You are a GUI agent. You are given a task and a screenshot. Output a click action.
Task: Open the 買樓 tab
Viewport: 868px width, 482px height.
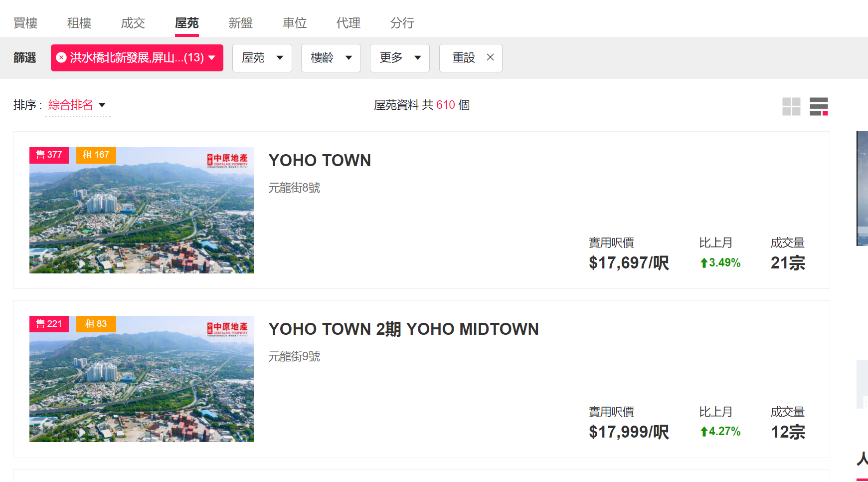(25, 23)
